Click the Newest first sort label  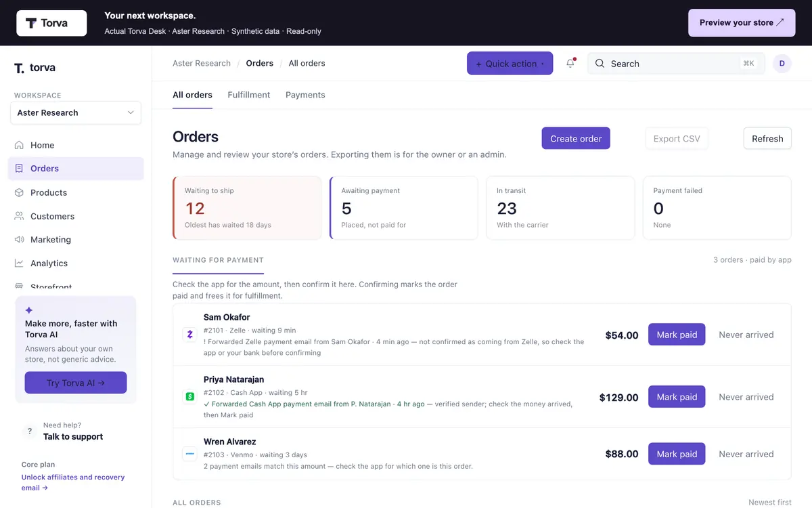coord(770,503)
